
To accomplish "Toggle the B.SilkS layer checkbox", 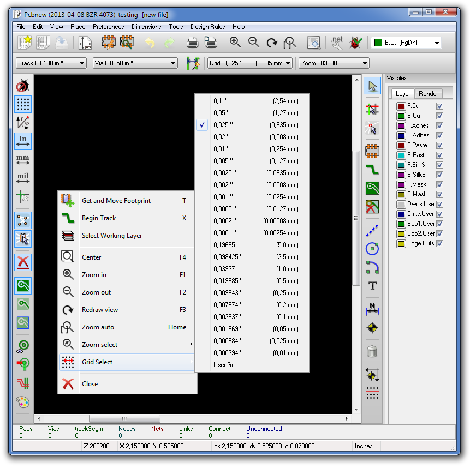I will coord(439,175).
